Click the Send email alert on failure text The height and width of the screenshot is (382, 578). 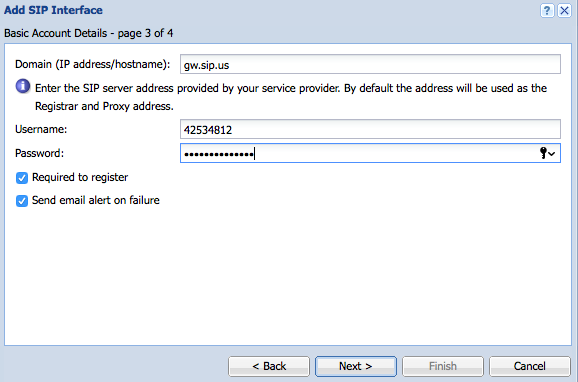(96, 200)
